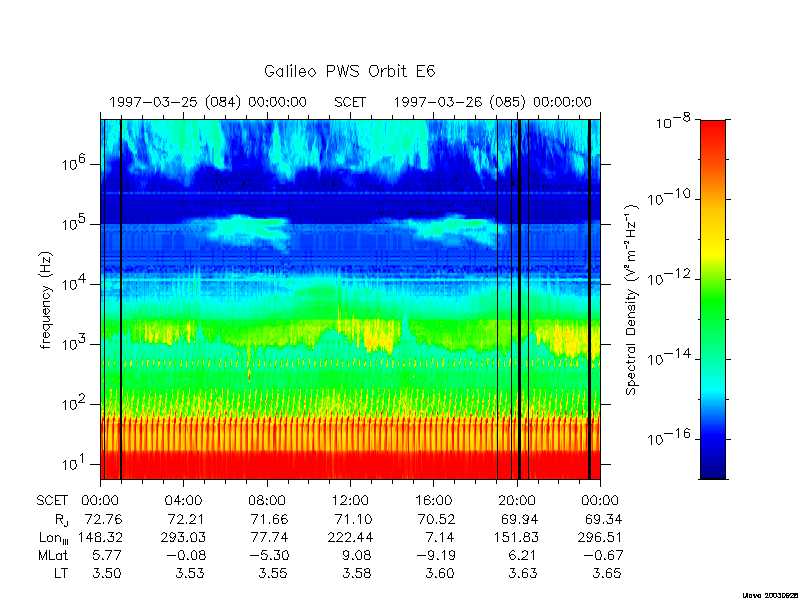
Task: Click the longitude value 222.44
Action: pos(349,537)
